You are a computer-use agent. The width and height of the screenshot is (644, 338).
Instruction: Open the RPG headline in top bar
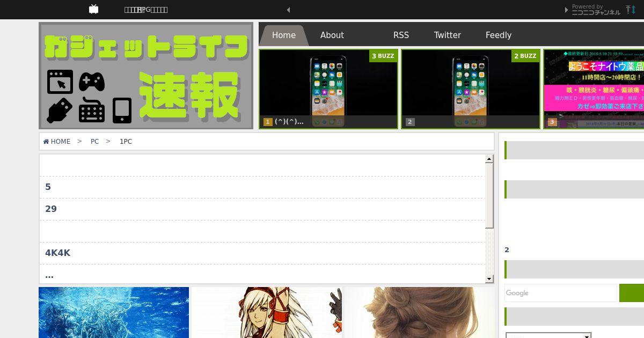[146, 10]
